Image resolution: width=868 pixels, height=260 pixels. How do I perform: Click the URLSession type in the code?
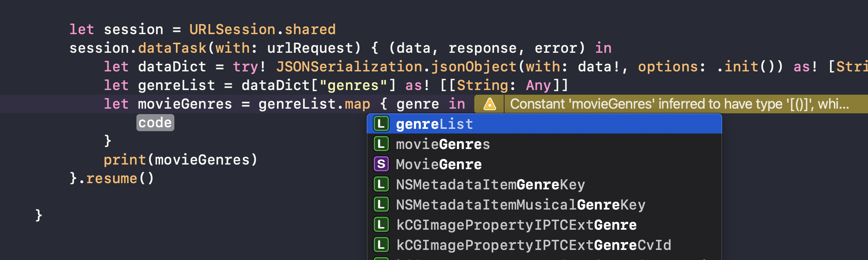click(232, 29)
